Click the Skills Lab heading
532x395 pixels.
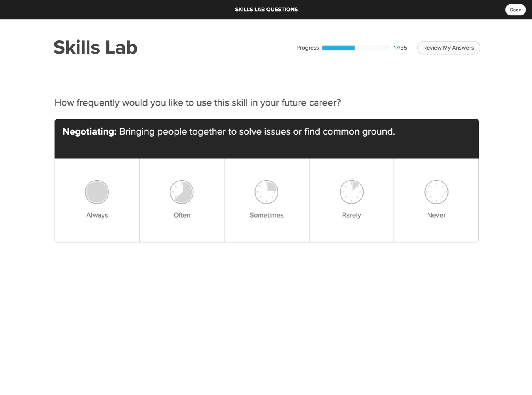coord(95,47)
